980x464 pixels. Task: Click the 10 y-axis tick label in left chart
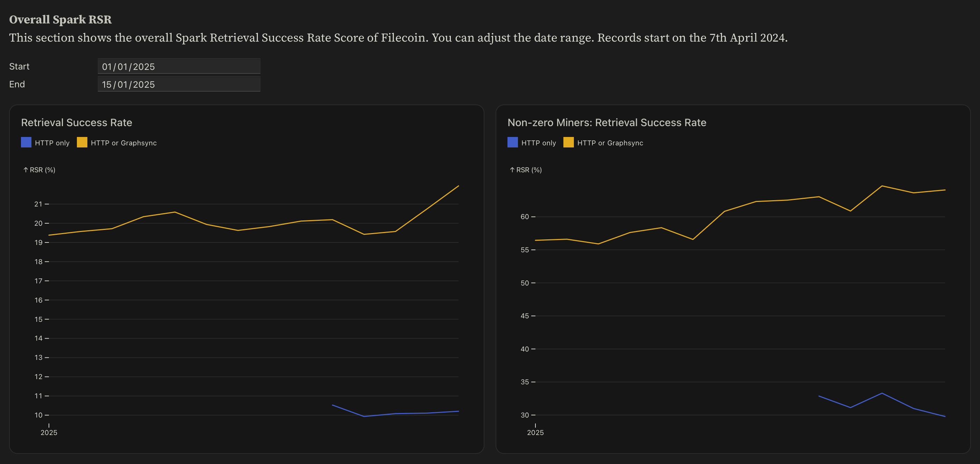(x=38, y=415)
